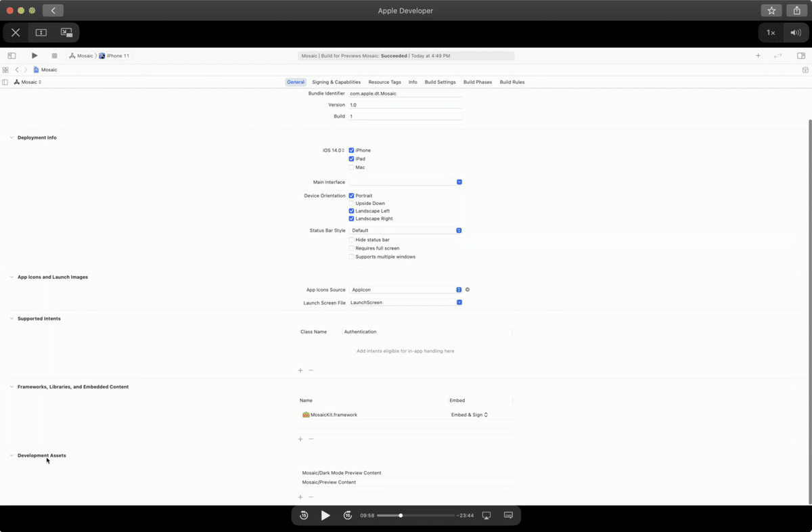Seek on the video progress slider
Viewport: 812px width, 532px height.
click(415, 516)
